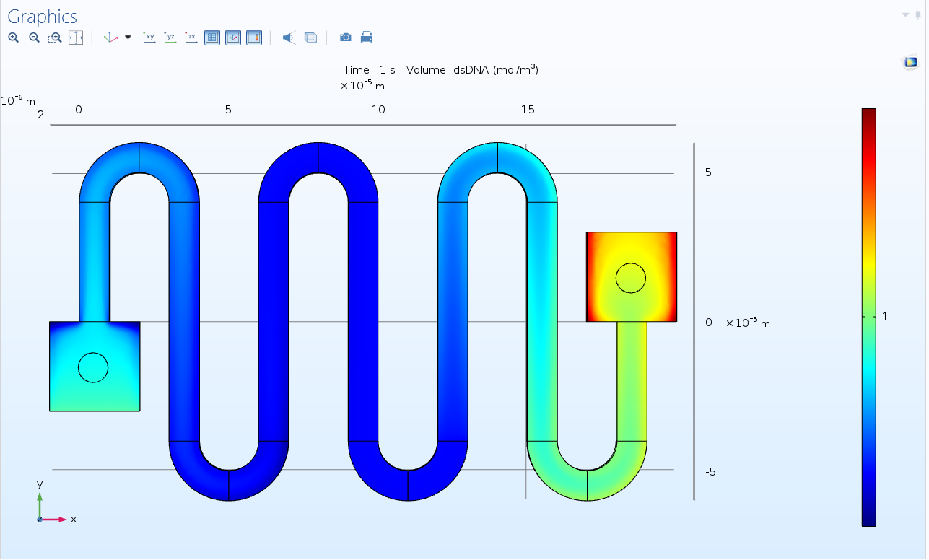Switch to the yz view
The height and width of the screenshot is (560, 929).
(170, 38)
